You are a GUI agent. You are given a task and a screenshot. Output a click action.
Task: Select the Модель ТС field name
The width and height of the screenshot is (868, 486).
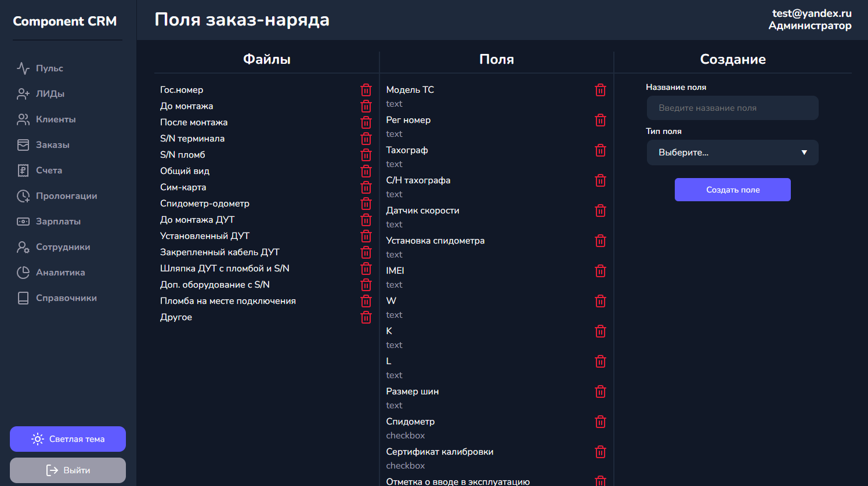pyautogui.click(x=410, y=90)
